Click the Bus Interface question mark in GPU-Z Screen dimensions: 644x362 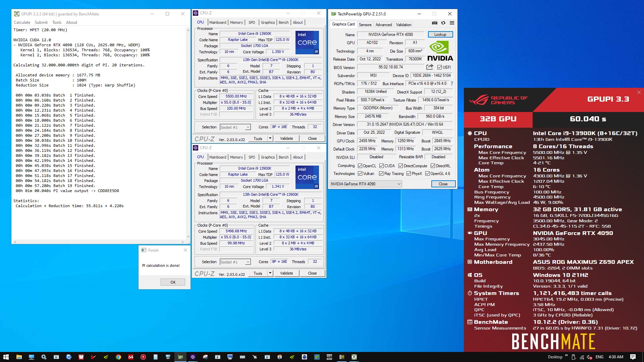(x=451, y=83)
